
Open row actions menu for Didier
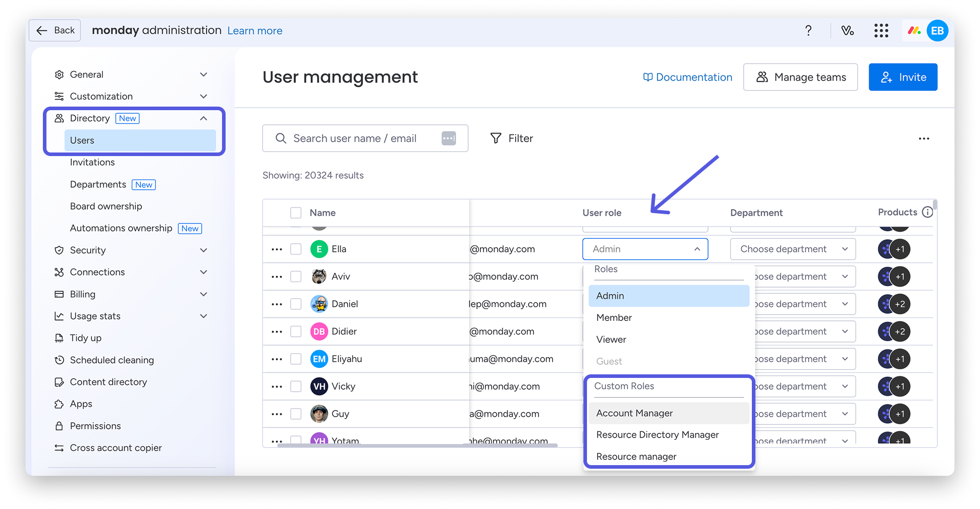click(x=277, y=332)
